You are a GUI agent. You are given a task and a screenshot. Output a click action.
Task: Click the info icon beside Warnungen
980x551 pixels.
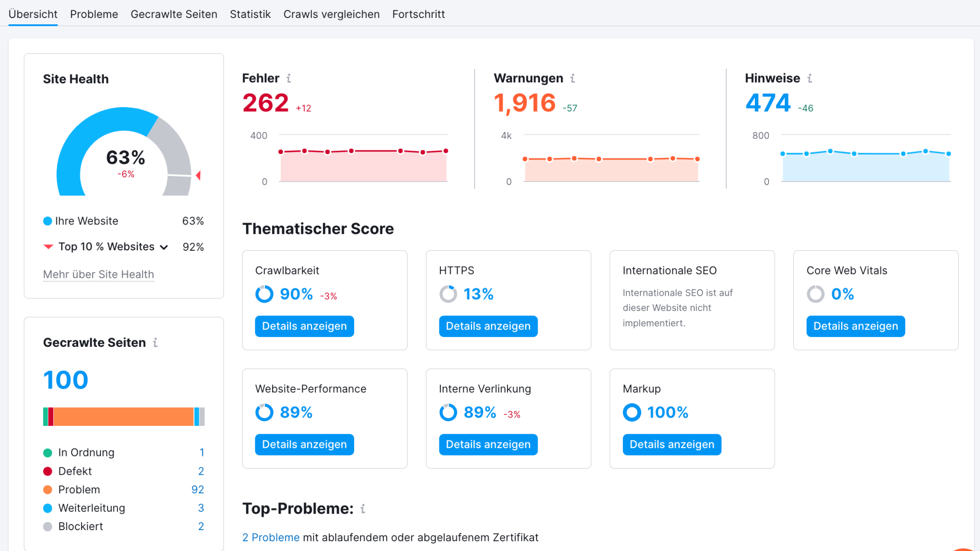coord(572,78)
